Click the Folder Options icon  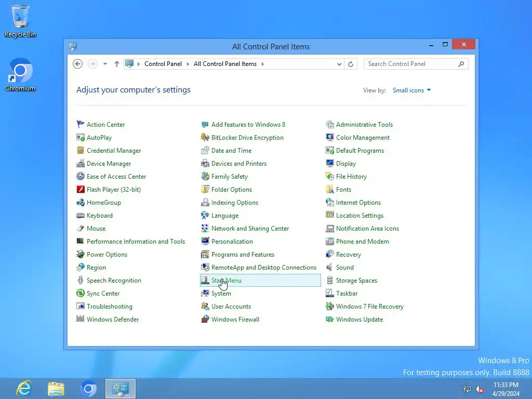tap(205, 189)
